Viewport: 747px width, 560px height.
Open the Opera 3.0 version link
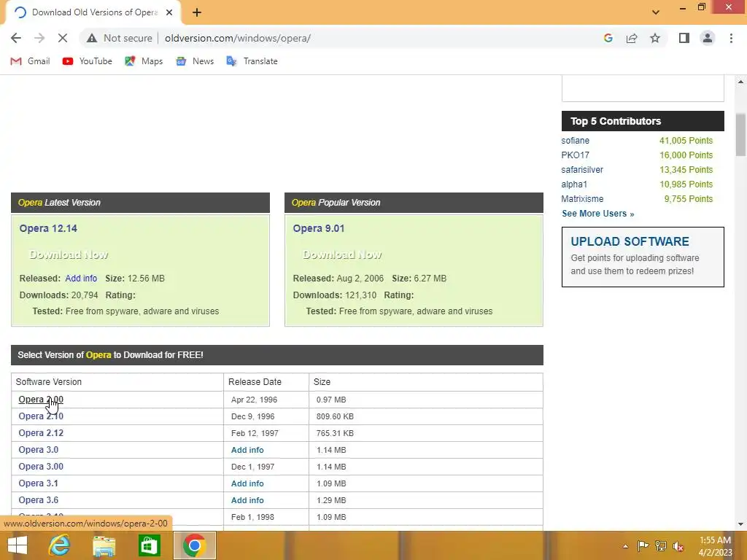(x=39, y=450)
